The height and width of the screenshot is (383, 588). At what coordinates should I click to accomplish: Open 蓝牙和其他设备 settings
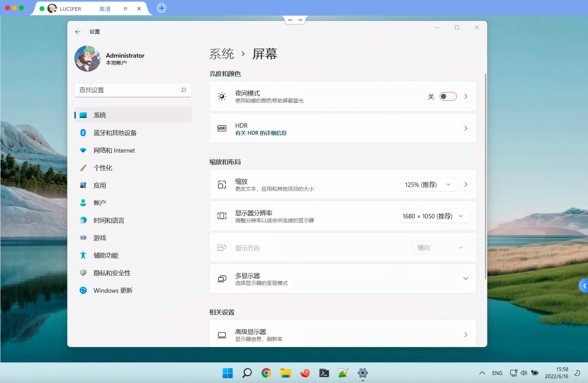pos(115,133)
